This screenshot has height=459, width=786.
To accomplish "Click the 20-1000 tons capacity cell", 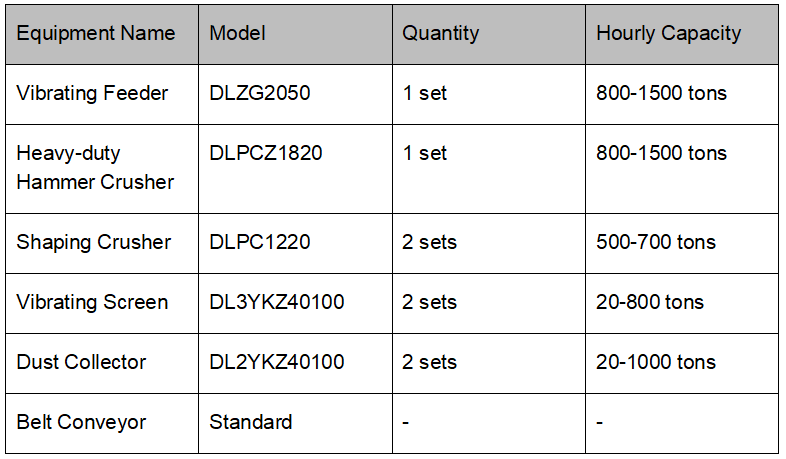I will 656,362.
